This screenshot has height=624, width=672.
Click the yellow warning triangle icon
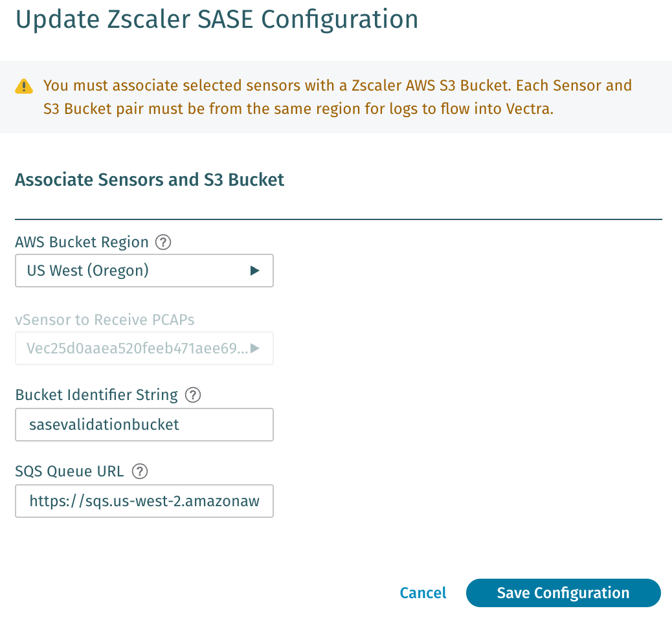click(24, 85)
